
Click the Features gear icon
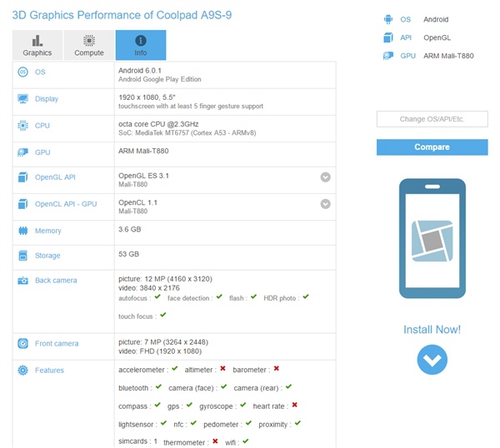tap(22, 371)
